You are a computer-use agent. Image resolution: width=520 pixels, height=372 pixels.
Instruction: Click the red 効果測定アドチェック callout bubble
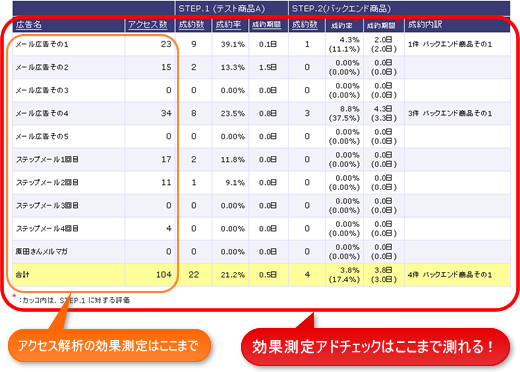[x=375, y=347]
